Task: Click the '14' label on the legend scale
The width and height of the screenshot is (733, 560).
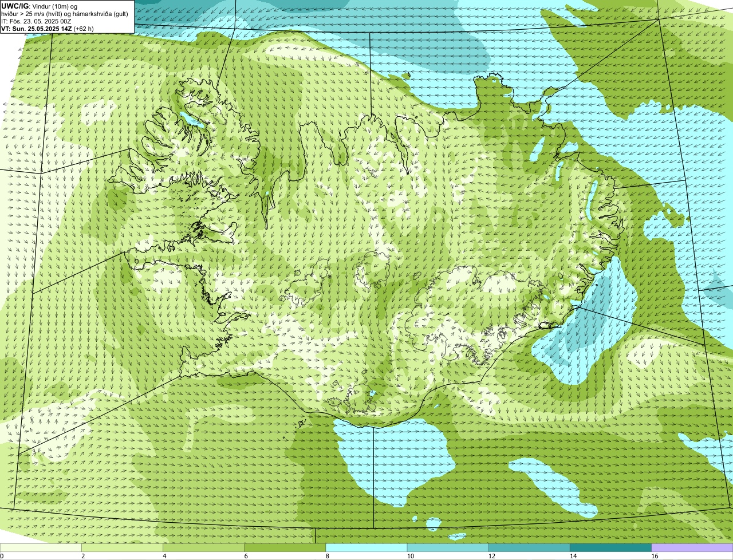Action: coord(573,556)
